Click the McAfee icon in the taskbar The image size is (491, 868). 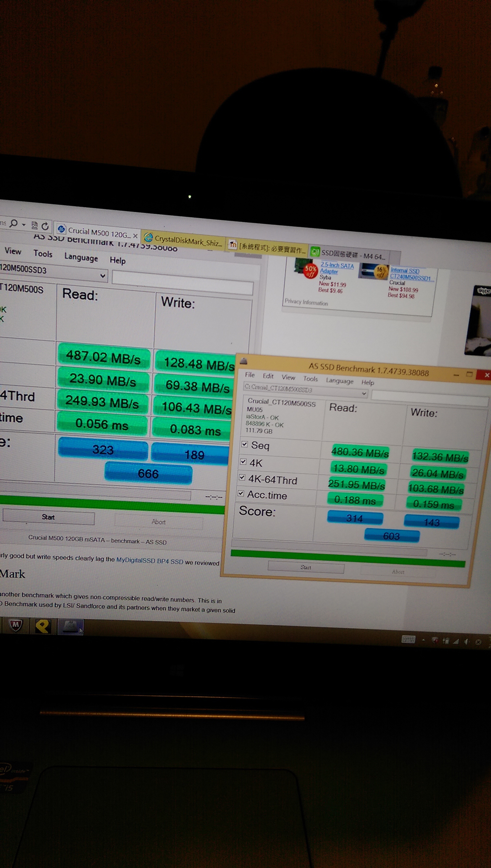(16, 625)
